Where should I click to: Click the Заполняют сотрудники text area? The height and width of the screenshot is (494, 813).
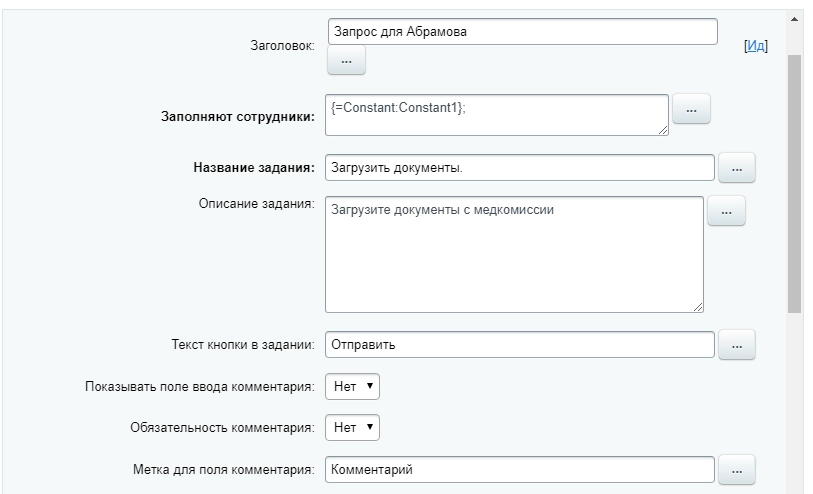tap(497, 115)
